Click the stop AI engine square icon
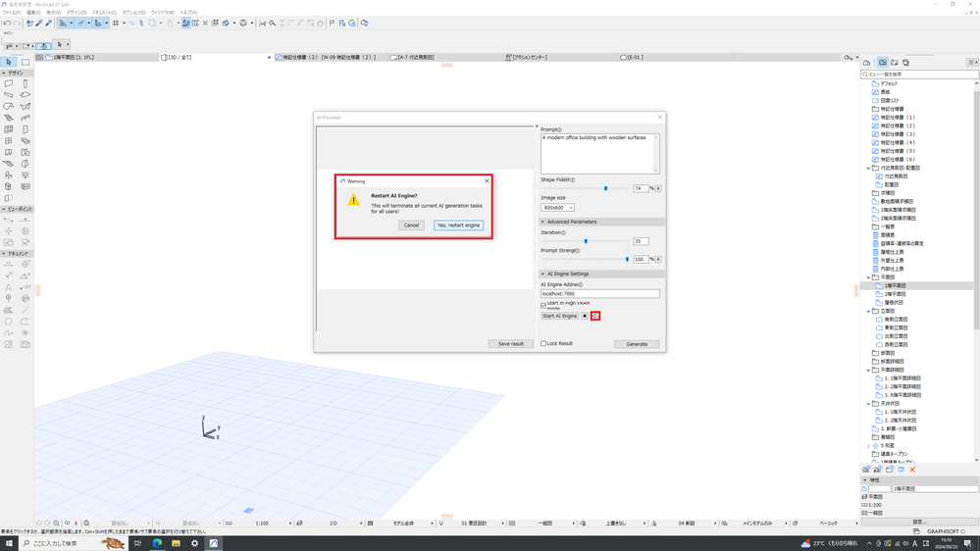Screen dimensions: 980x551 click(585, 316)
